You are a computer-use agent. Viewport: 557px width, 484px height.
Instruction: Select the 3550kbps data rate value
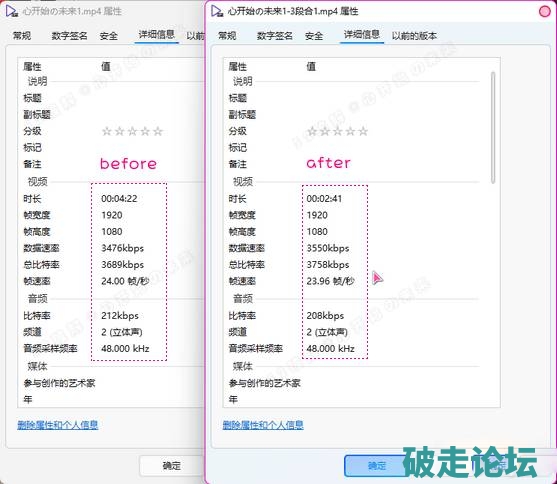(x=328, y=248)
